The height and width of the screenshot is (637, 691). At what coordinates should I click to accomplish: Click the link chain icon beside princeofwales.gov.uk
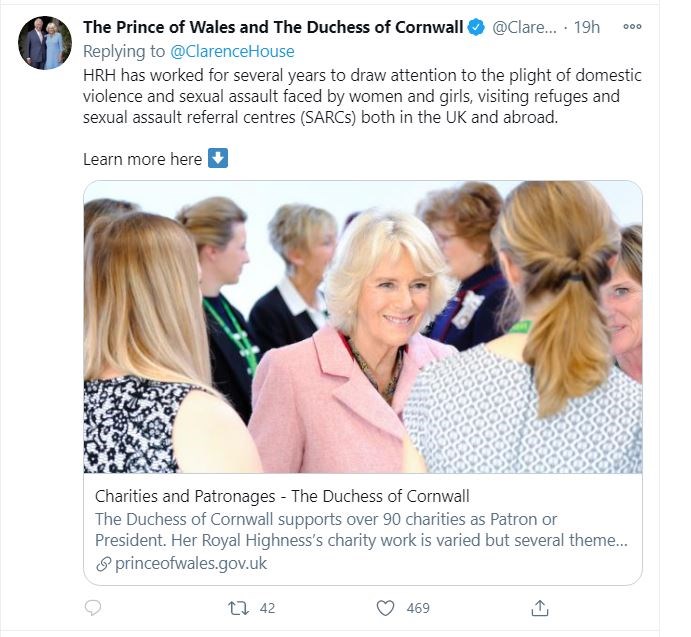(103, 563)
